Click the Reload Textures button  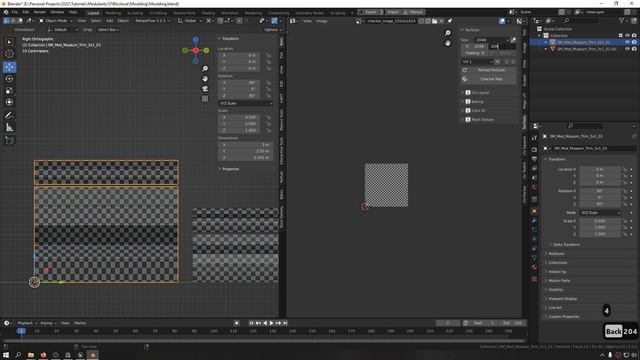[x=489, y=70]
